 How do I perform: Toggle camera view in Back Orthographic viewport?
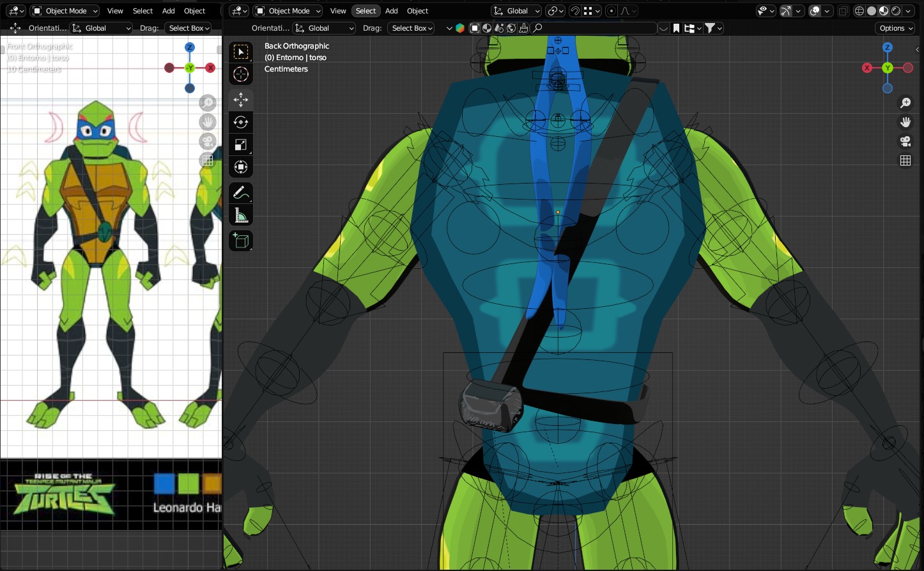click(905, 141)
